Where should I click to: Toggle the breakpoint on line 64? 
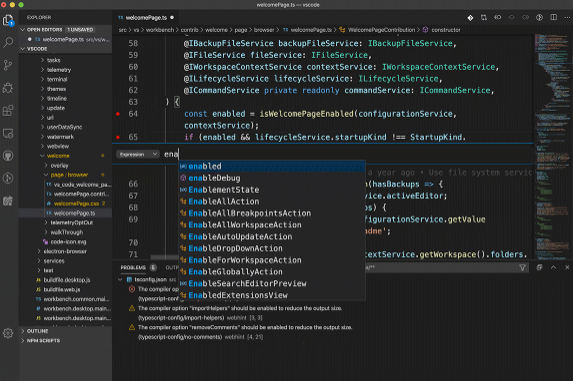[x=118, y=114]
